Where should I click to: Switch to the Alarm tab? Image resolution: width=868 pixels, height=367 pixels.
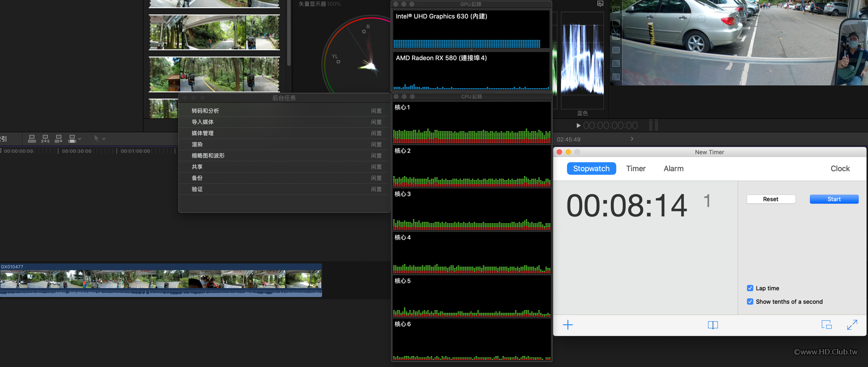[674, 168]
